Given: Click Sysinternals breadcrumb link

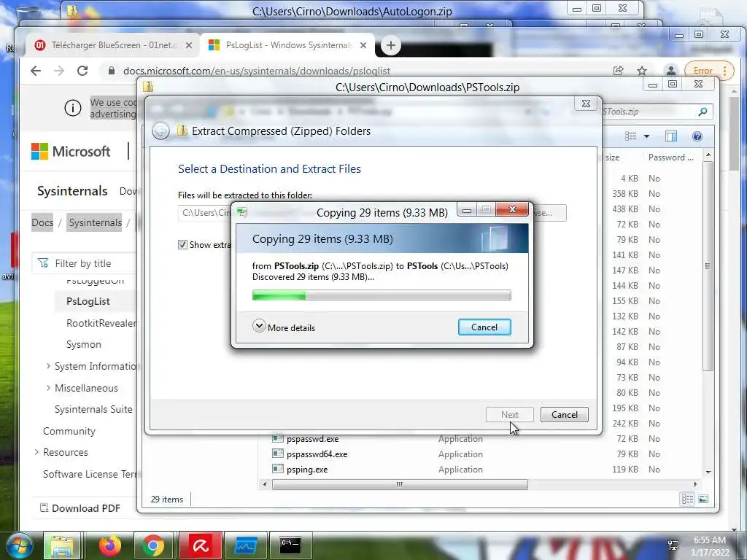Looking at the screenshot, I should pos(96,222).
